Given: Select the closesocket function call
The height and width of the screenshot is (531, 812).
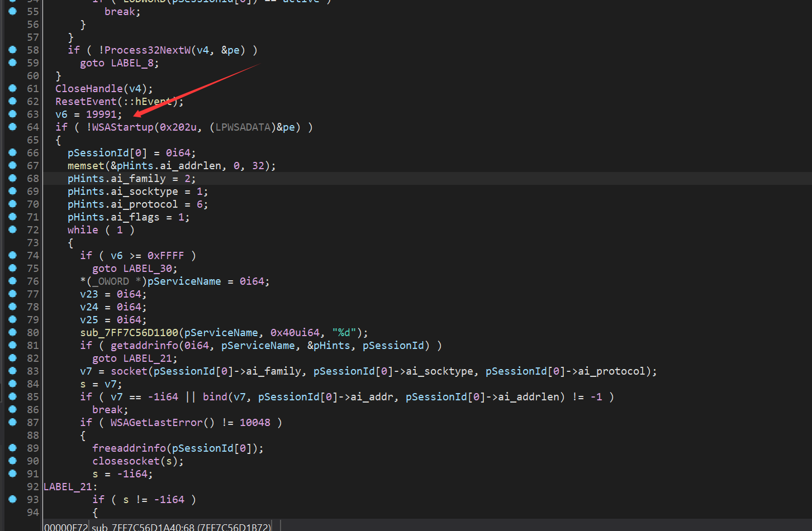Looking at the screenshot, I should pos(126,461).
